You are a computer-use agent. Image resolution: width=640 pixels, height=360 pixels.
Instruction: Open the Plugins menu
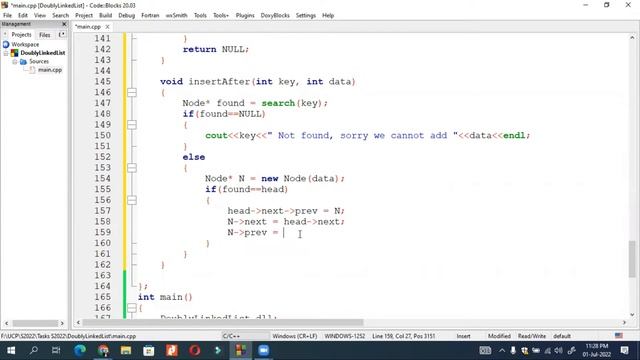tap(245, 15)
